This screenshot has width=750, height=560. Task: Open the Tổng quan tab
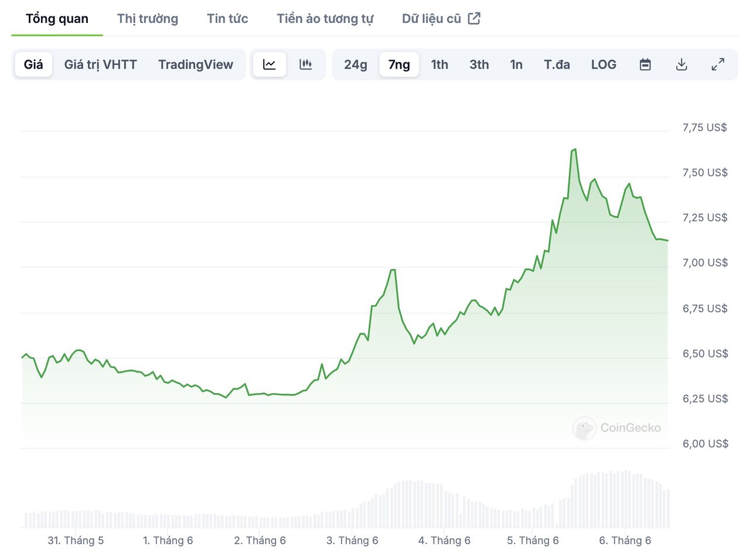point(57,19)
